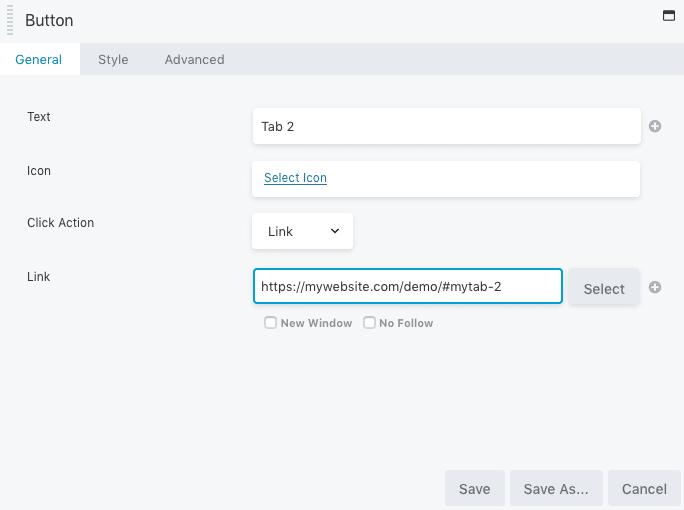Click the Select Icon link

295,178
